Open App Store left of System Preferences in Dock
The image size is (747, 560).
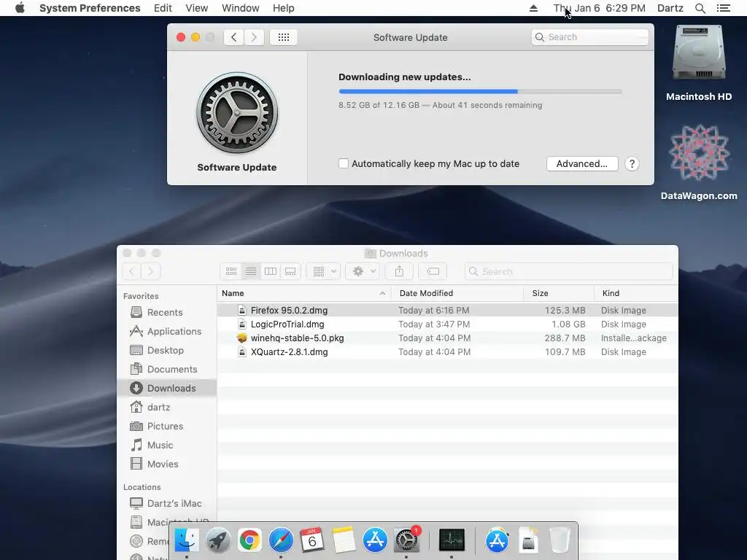(x=375, y=540)
